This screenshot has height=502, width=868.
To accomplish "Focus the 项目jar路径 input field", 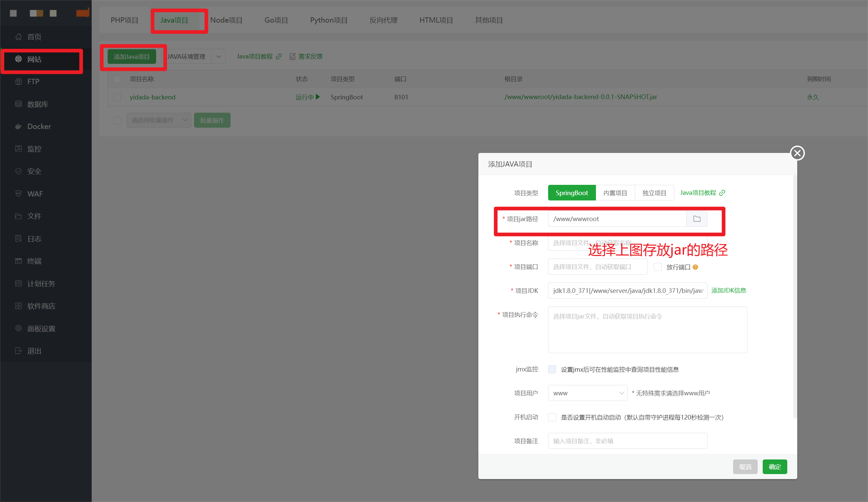I will coord(617,219).
